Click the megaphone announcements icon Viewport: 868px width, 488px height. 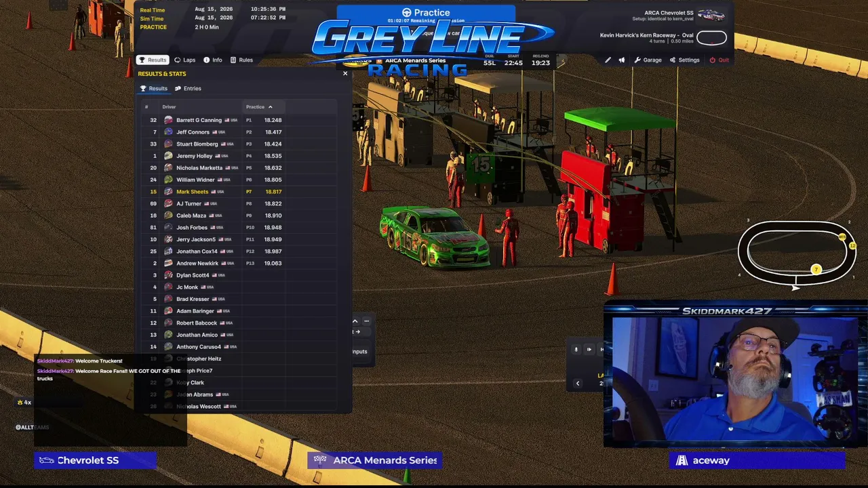[621, 60]
